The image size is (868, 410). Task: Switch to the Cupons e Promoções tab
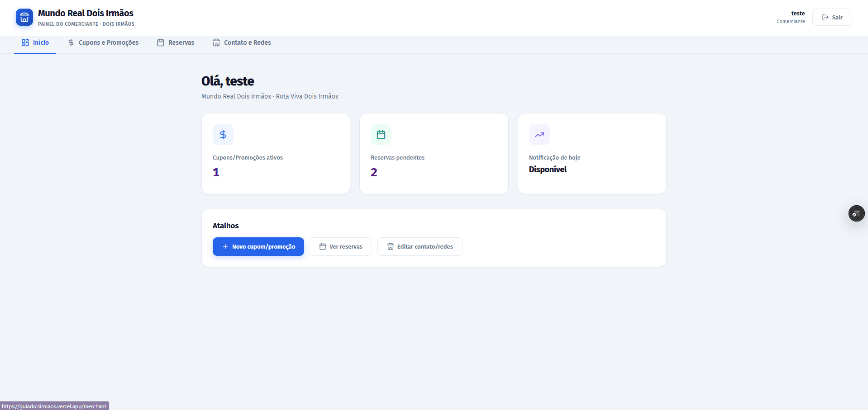coord(103,42)
